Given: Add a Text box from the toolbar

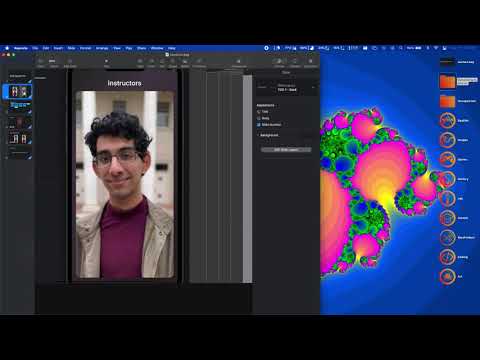Looking at the screenshot, I should (x=162, y=63).
